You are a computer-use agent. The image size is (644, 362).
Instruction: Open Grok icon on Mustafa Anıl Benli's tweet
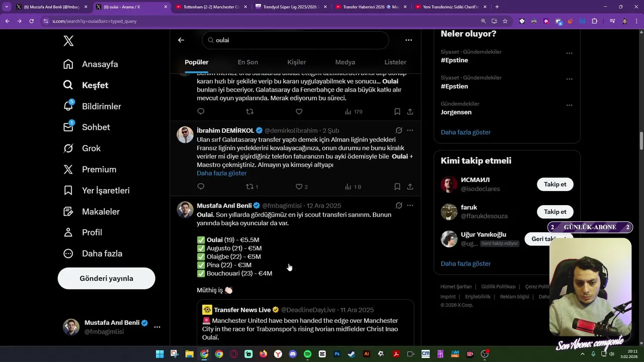click(x=398, y=206)
